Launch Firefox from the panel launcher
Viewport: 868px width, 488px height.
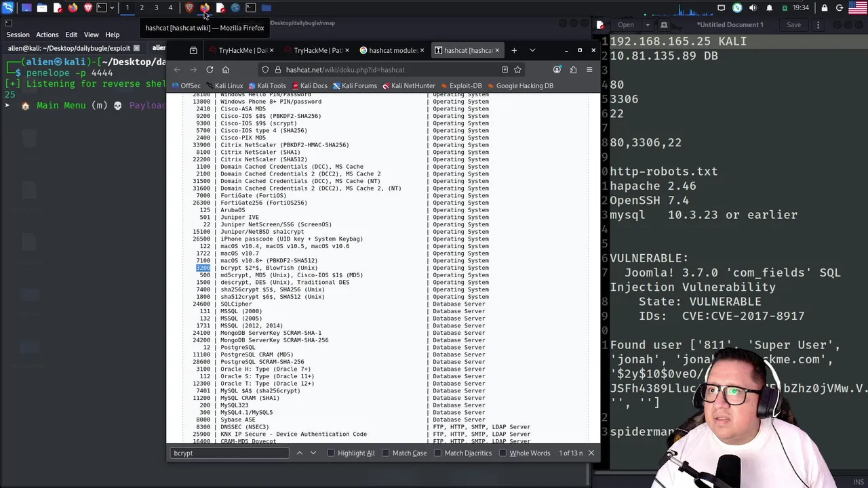pos(73,7)
